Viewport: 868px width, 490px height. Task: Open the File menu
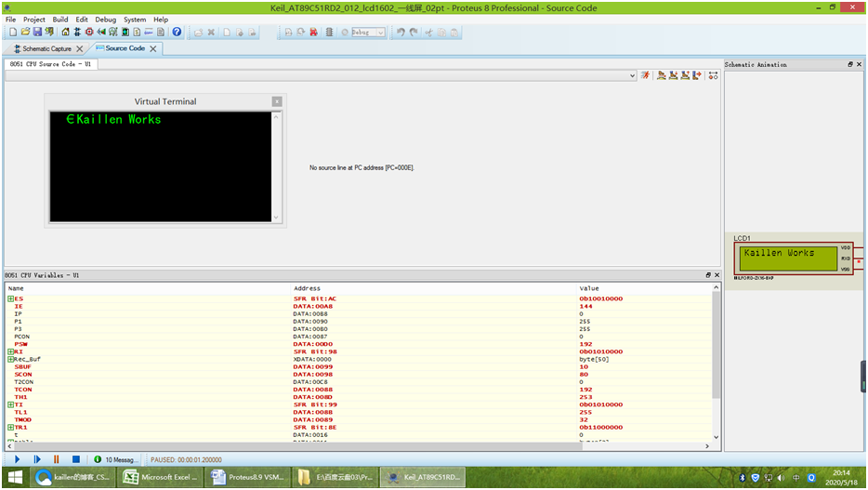(x=10, y=20)
